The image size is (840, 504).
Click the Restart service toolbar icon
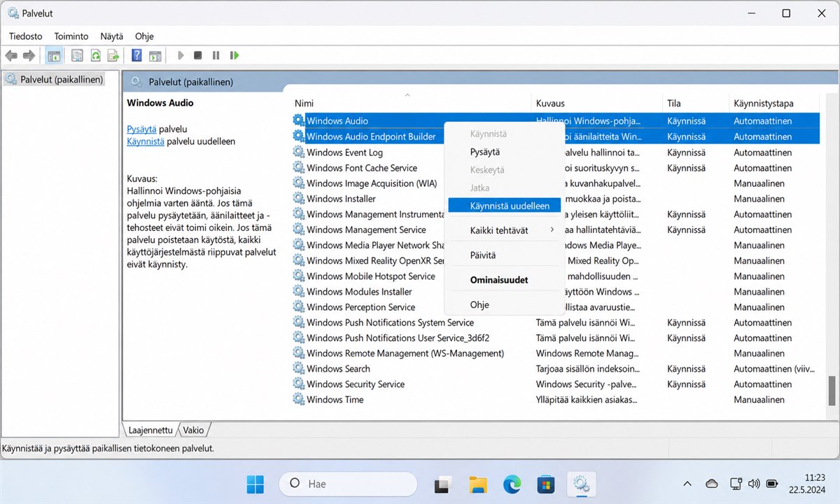click(x=234, y=55)
